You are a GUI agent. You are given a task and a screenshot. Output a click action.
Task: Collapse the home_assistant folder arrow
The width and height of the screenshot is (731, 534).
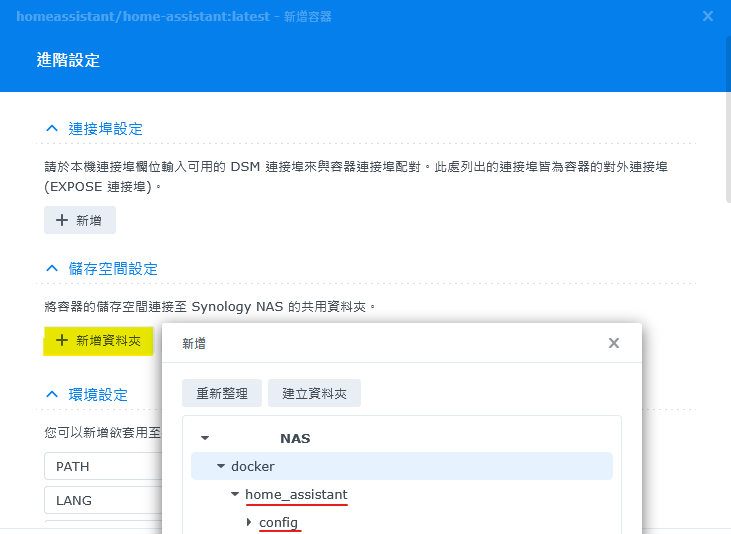pos(235,494)
